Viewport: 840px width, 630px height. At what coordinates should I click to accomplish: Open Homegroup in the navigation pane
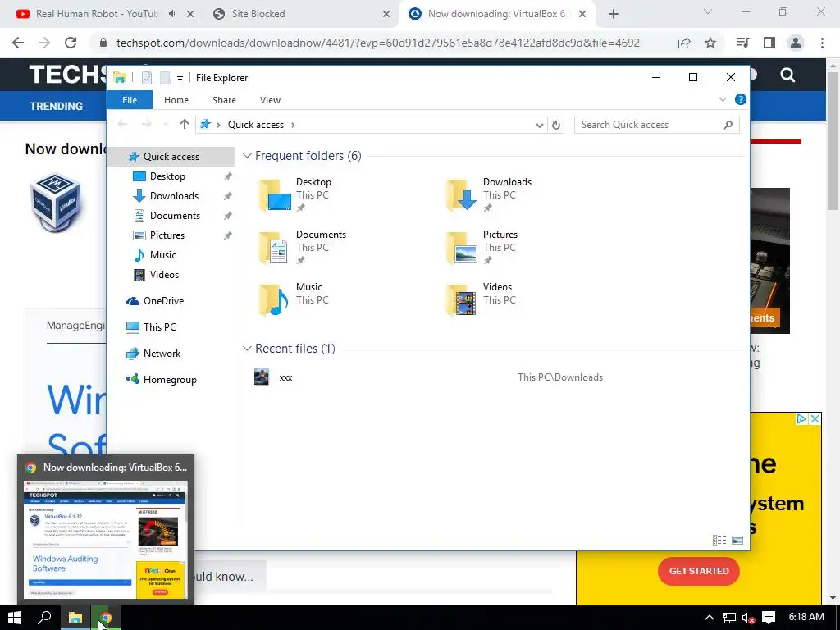coord(169,380)
